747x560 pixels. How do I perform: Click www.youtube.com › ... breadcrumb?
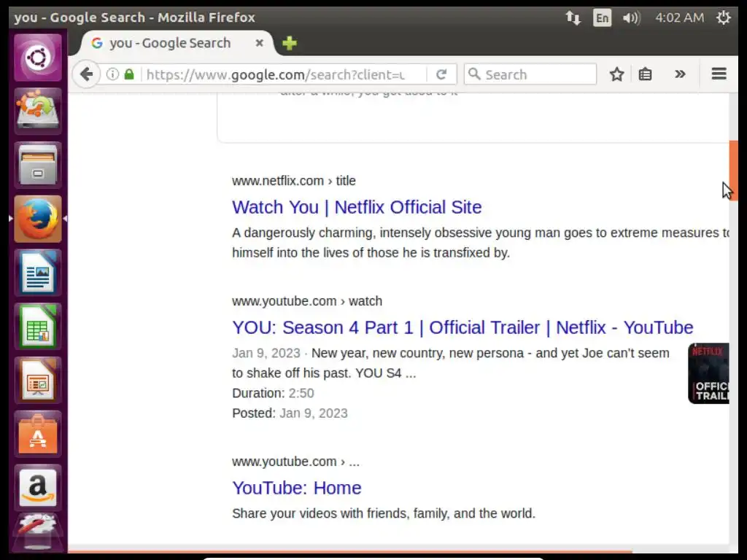[x=296, y=462]
